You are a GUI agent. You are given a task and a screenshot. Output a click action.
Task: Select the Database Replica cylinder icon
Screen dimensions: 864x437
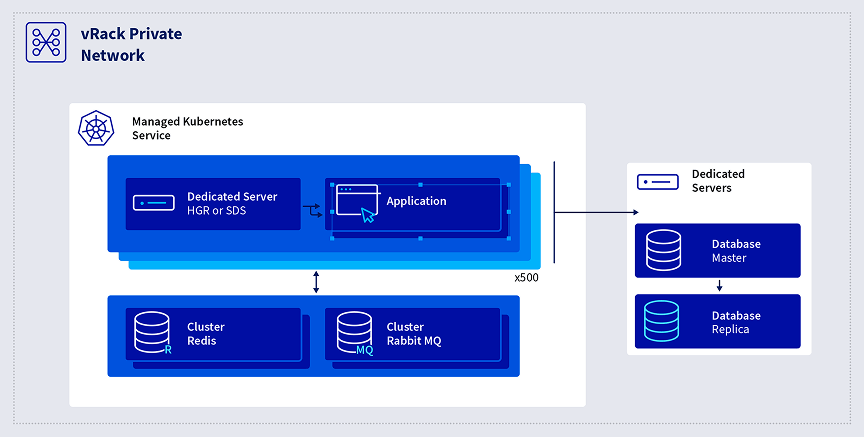point(662,321)
